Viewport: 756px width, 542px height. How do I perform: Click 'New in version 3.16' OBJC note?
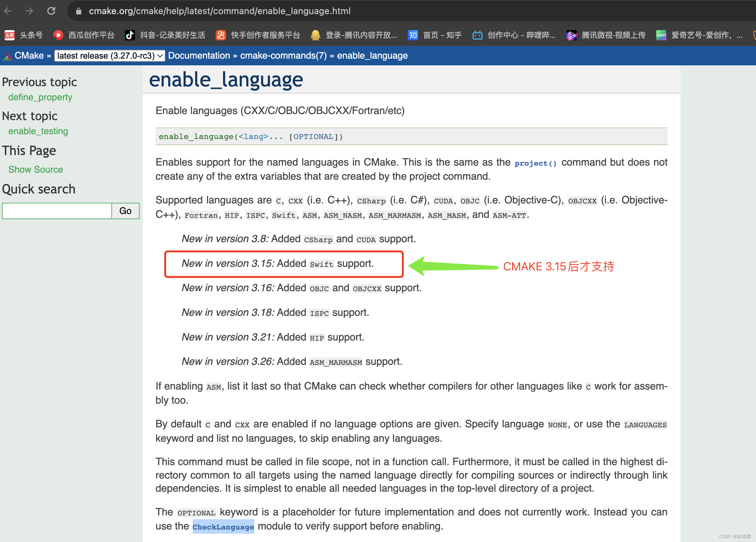(302, 288)
